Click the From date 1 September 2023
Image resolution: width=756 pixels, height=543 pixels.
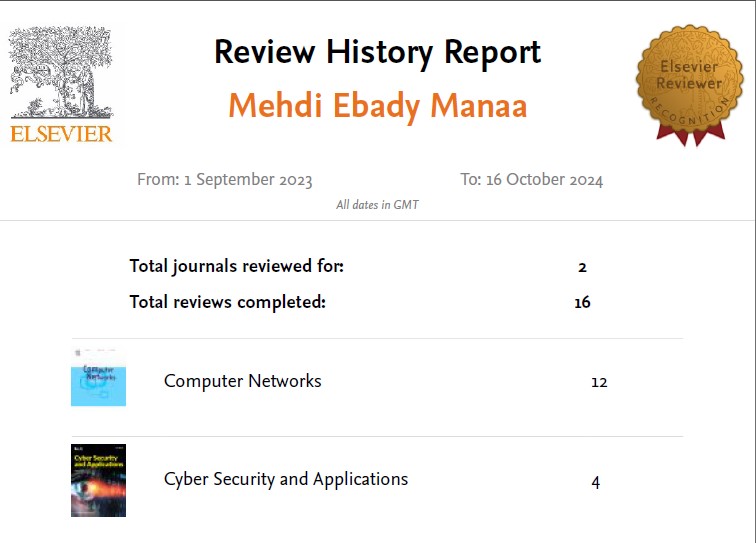coord(225,180)
